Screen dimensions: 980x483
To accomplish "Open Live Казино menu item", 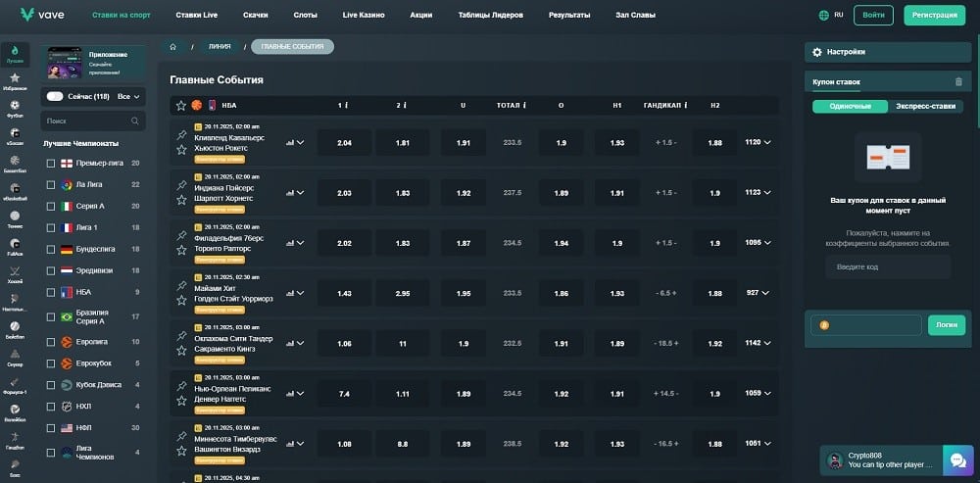I will pyautogui.click(x=364, y=15).
